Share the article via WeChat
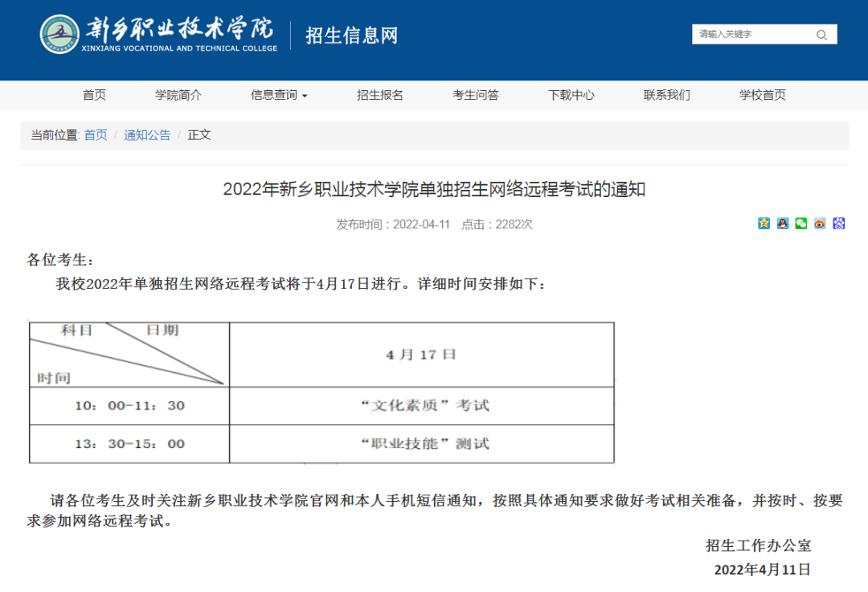This screenshot has height=592, width=868. click(x=800, y=224)
